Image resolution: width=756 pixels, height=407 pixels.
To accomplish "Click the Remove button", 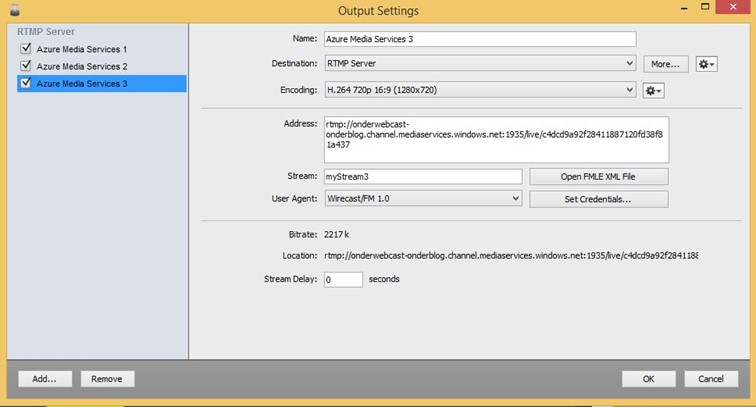I will (x=107, y=379).
